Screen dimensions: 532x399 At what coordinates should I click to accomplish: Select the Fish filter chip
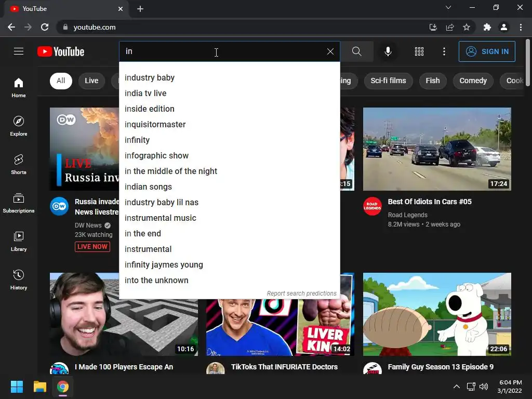pyautogui.click(x=433, y=81)
